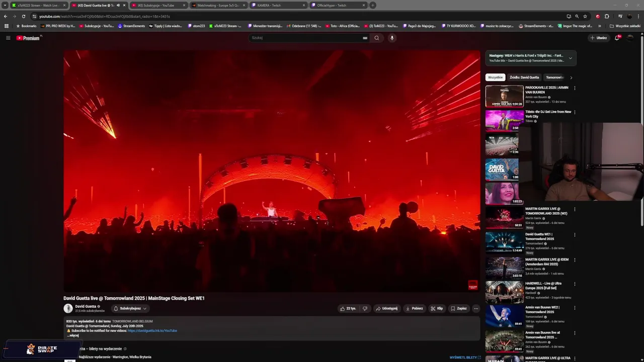Screen dimensions: 644x362
Task: Create a clip with Klip button
Action: tap(437, 308)
